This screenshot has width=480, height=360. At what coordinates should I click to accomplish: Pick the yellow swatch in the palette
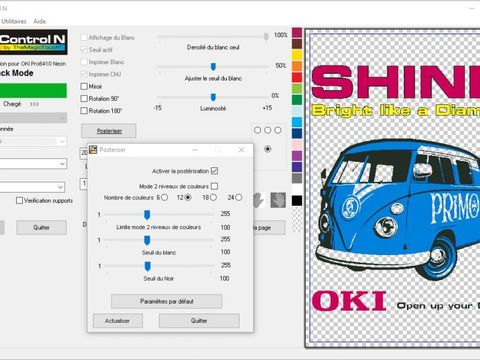pos(297,55)
